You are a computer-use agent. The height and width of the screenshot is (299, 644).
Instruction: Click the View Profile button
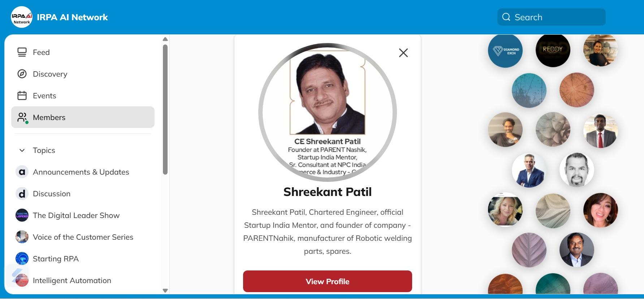click(x=328, y=281)
